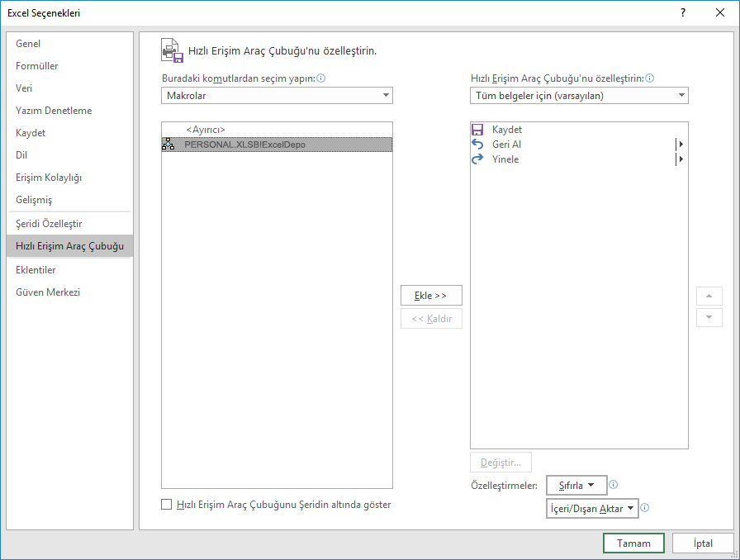Click the info icon beside Sıfırla
This screenshot has height=560, width=740.
coord(613,485)
